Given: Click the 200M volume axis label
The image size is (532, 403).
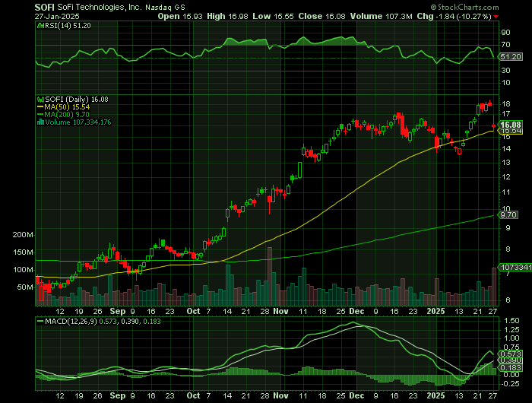Looking at the screenshot, I should tap(23, 235).
